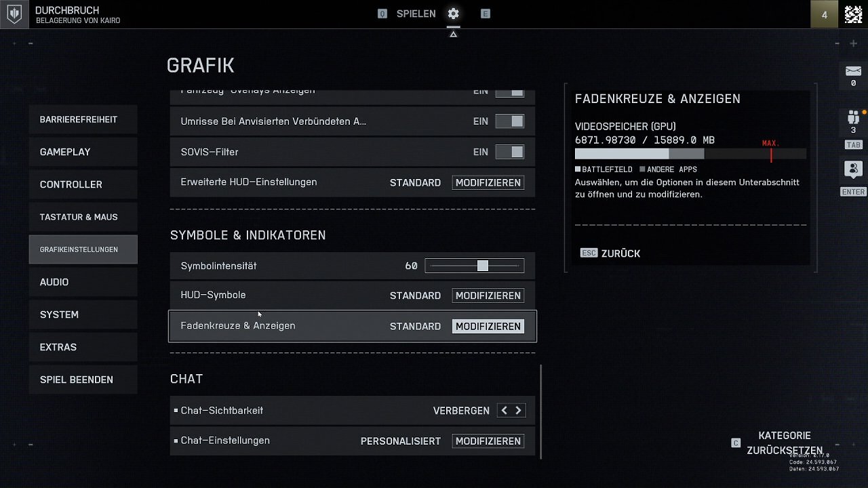Viewport: 868px width, 488px height.
Task: Select Grafikeinstellungen category
Action: (x=83, y=249)
